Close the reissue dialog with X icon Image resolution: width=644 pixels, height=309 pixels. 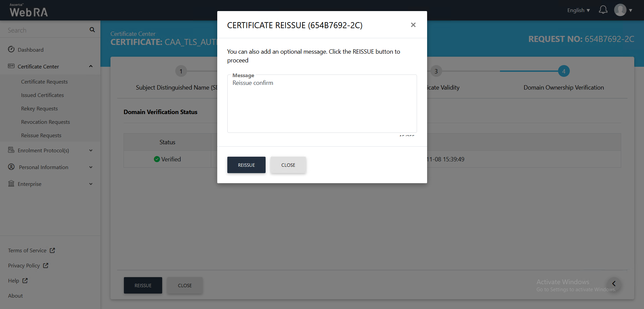pos(413,25)
